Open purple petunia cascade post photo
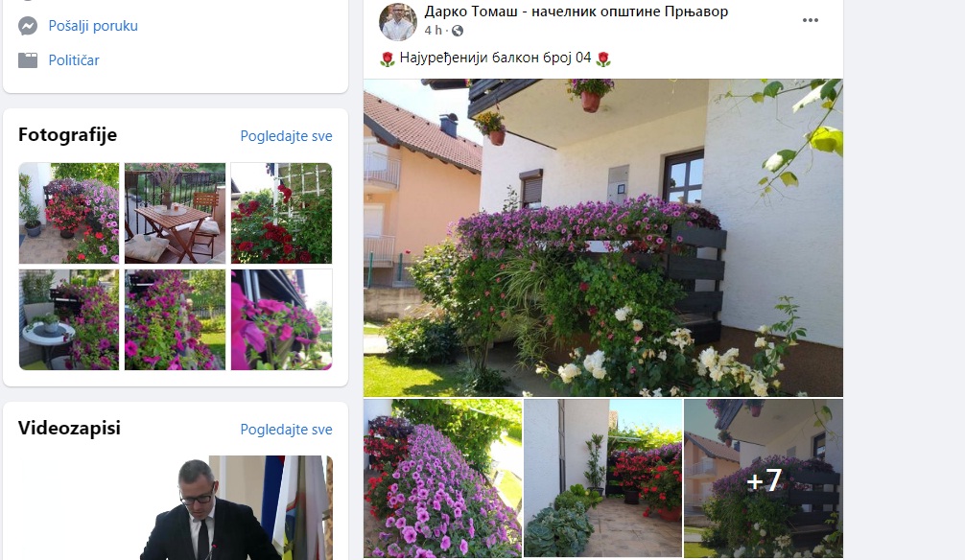The image size is (965, 560). (442, 478)
